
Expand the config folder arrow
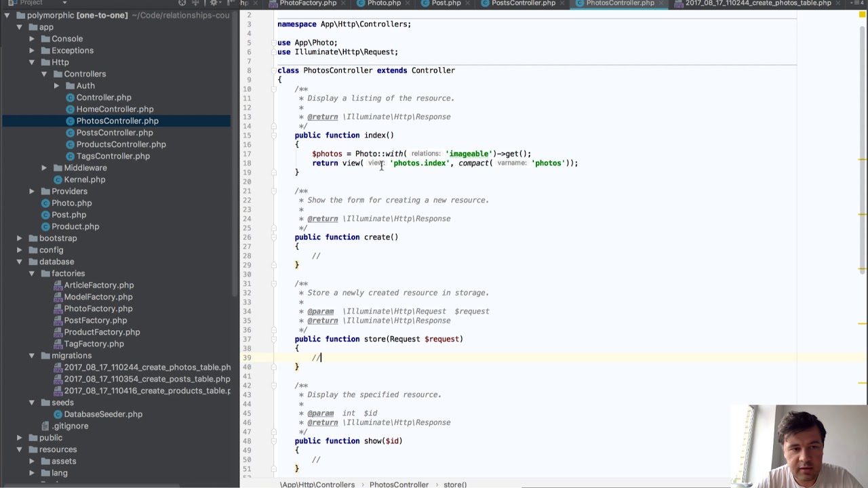tap(20, 250)
